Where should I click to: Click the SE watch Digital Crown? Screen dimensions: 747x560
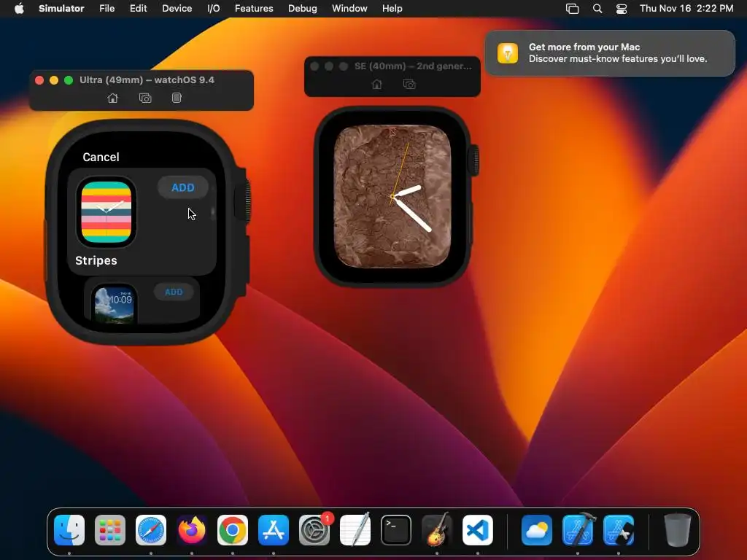coord(474,160)
